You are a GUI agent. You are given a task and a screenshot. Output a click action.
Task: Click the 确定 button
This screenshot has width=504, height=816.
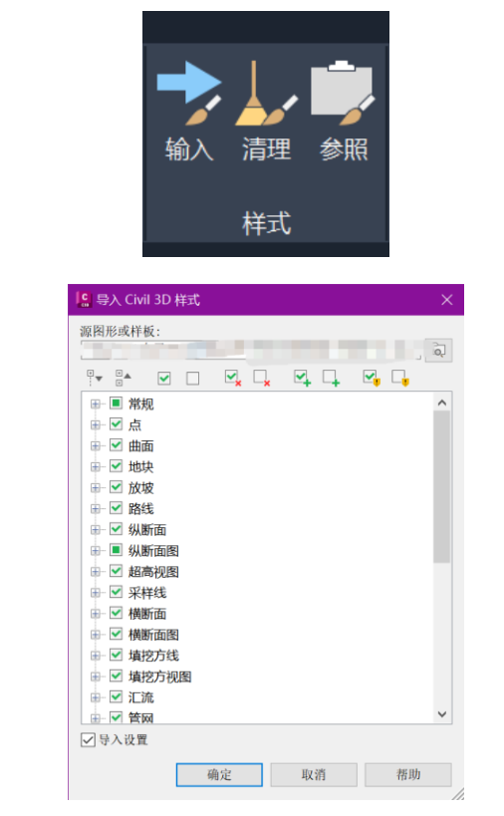pos(219,774)
